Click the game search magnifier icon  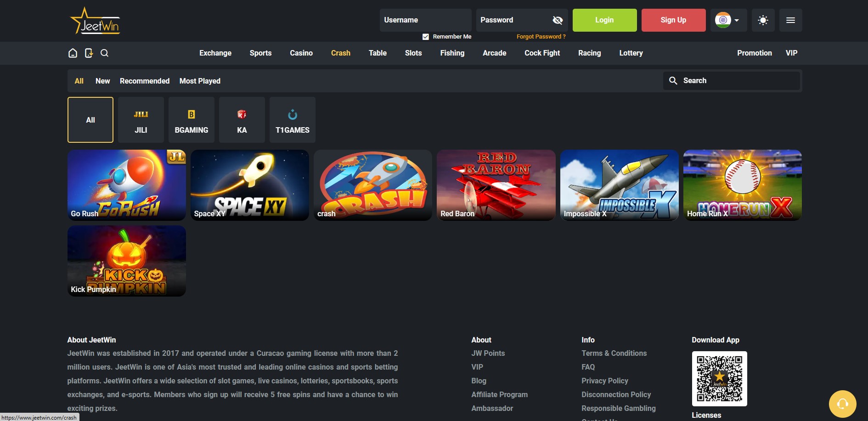(x=673, y=80)
